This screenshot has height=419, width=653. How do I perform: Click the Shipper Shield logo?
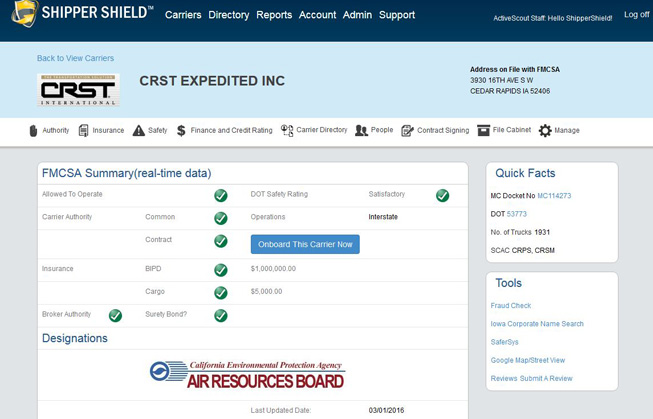point(80,13)
